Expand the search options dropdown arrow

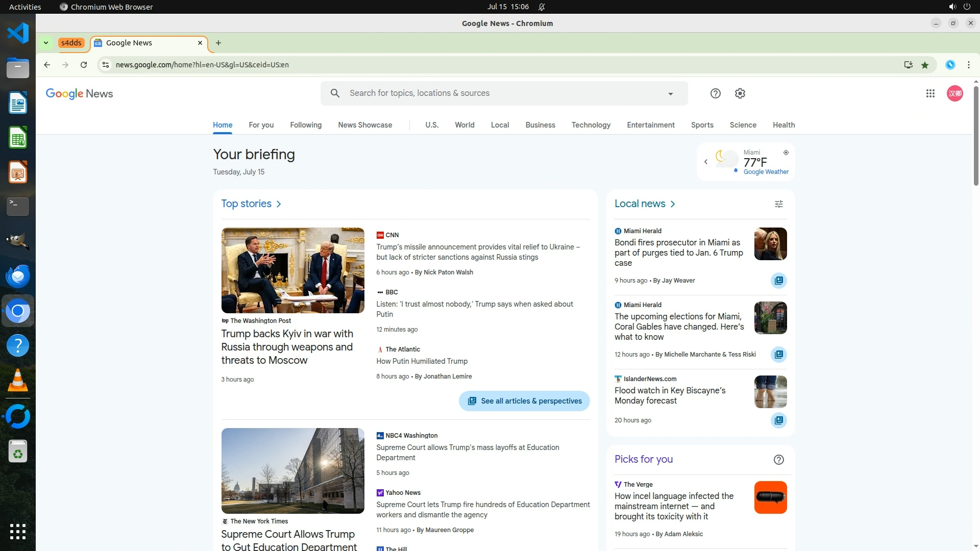click(x=670, y=94)
